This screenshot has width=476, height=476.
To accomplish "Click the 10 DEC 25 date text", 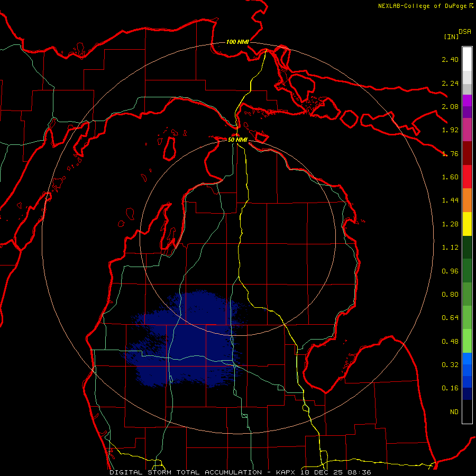I will tap(322, 472).
